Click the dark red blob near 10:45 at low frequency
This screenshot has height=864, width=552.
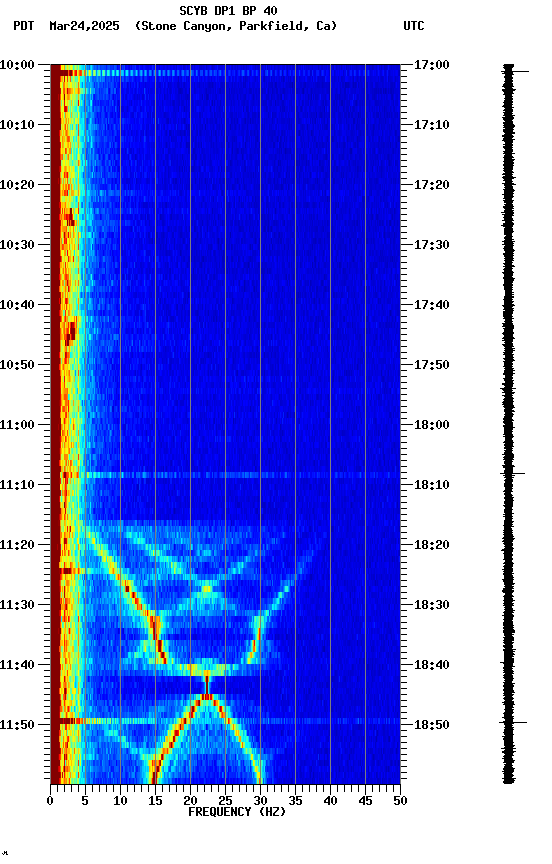pos(71,332)
